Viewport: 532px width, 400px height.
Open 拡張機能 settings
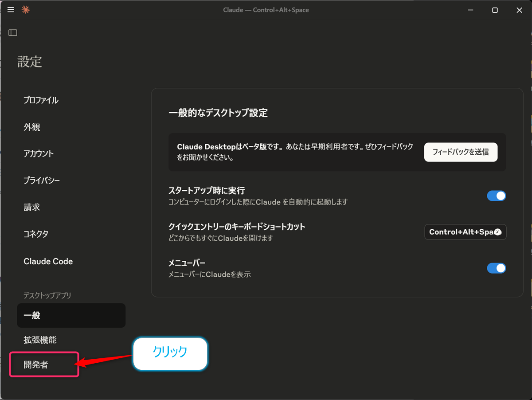tap(40, 340)
